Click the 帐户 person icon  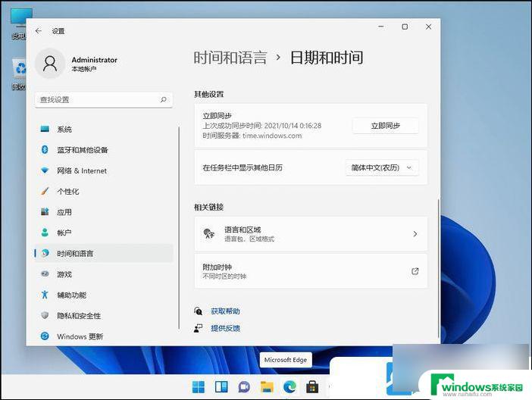pyautogui.click(x=45, y=233)
